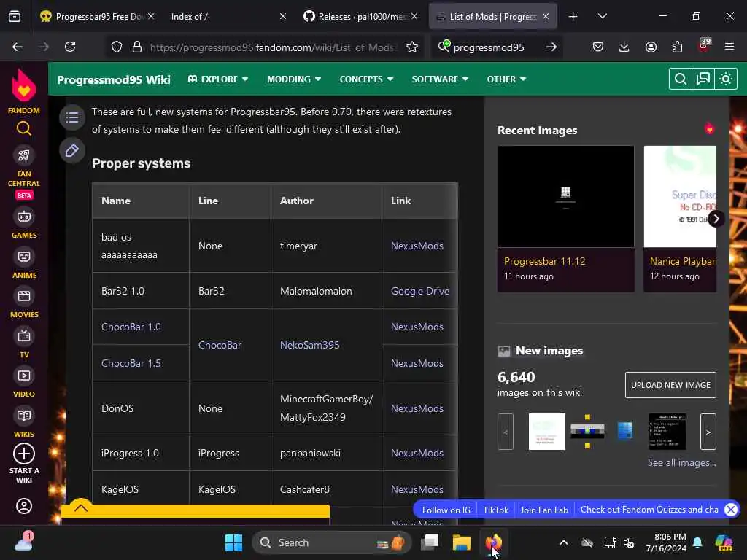Click the Fandom heart logo

point(24,85)
